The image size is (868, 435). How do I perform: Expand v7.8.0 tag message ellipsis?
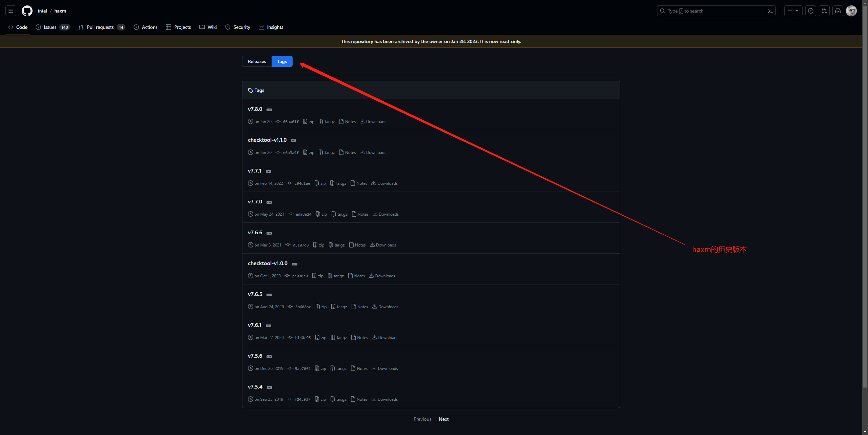(269, 110)
